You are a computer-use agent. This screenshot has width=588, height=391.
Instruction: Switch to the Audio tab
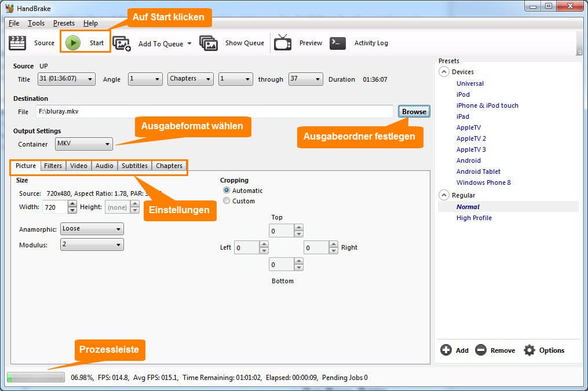coord(104,166)
